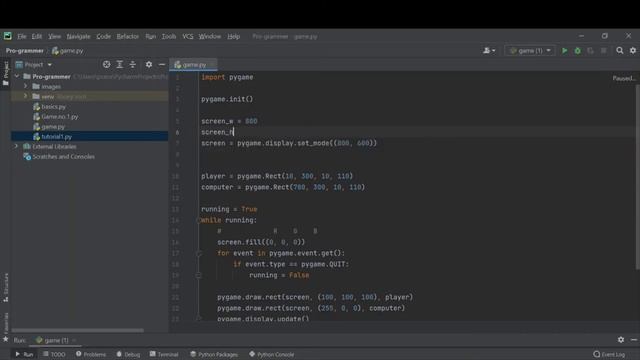The image size is (640, 360).
Task: Click PyCharm application logo icon
Action: pyautogui.click(x=8, y=36)
